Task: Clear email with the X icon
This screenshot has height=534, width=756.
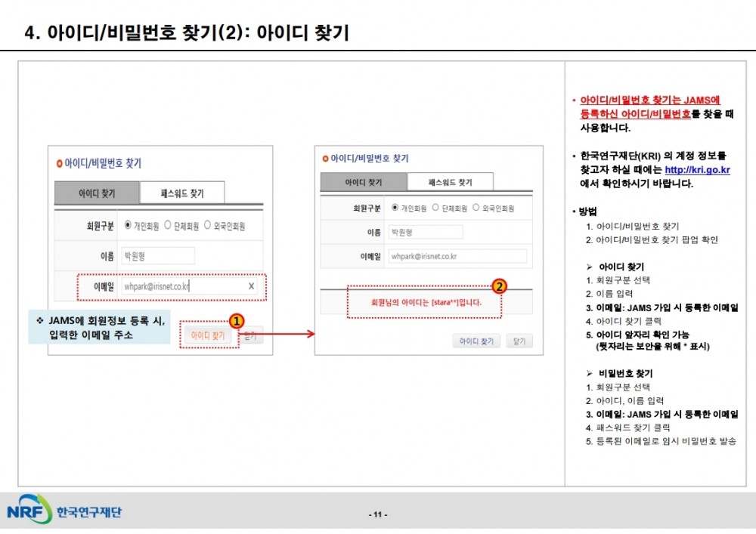Action: 251,286
